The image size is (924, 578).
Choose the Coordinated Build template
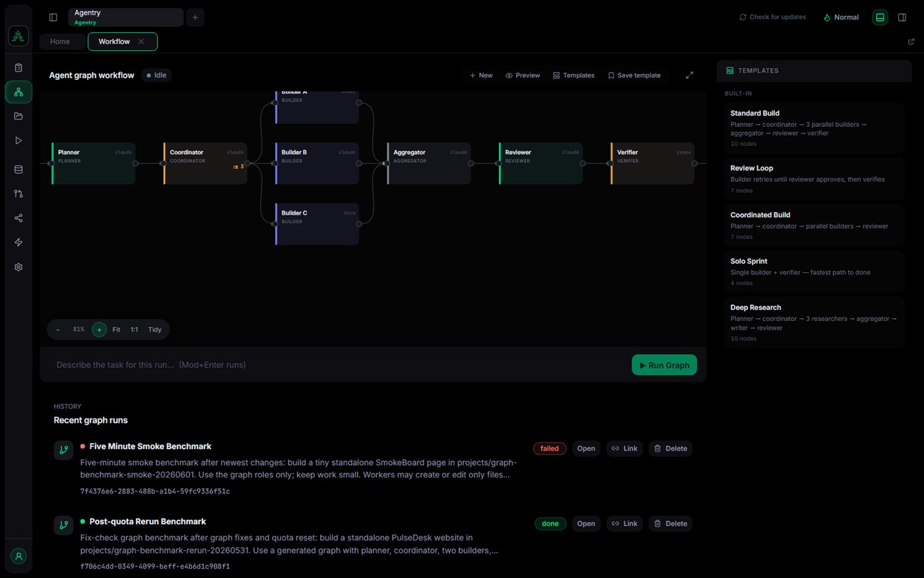(x=814, y=225)
